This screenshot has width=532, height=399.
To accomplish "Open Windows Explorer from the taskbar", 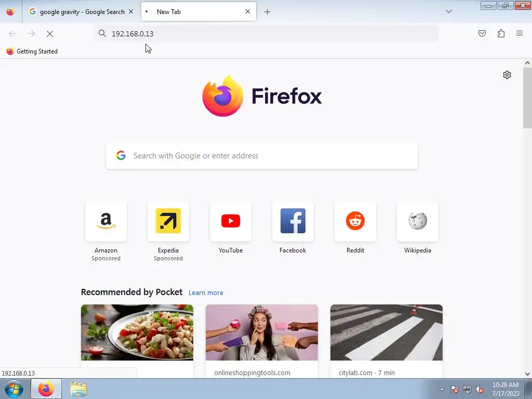I will (x=78, y=389).
